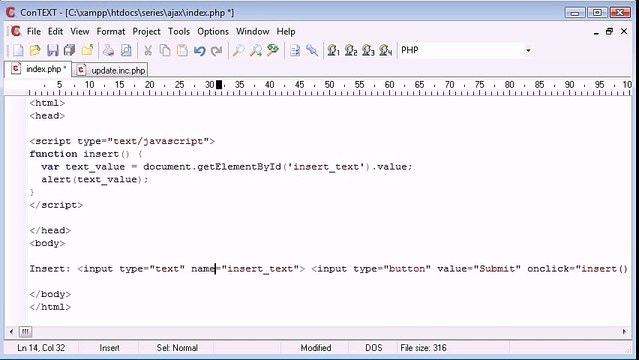Open the Options menu
Viewport: 639px width, 360px height.
(x=213, y=31)
